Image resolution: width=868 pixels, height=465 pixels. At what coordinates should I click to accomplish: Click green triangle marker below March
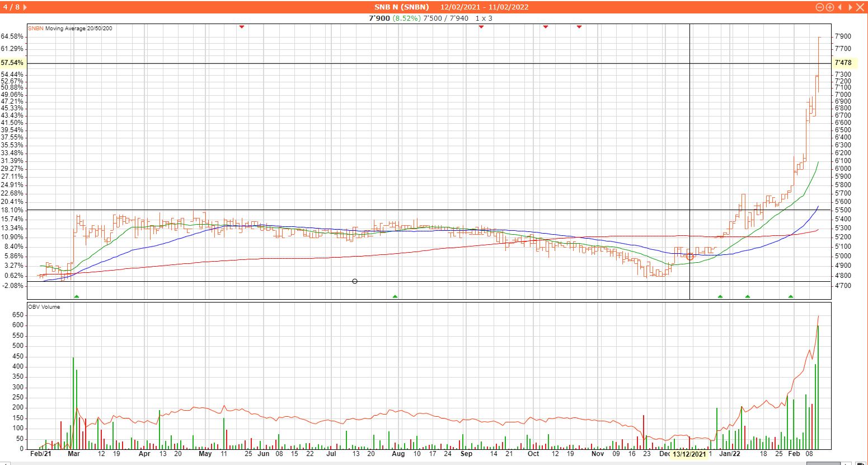(77, 296)
